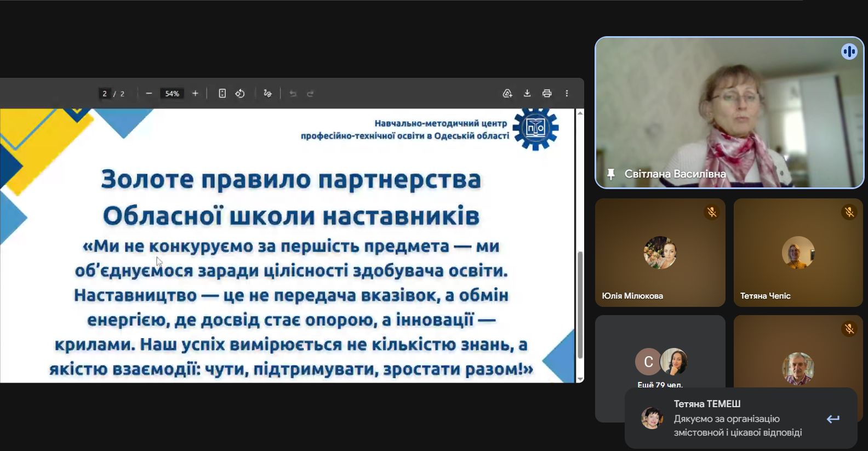868x451 pixels.
Task: Select Тетяна Чепіс participant tile
Action: point(798,253)
